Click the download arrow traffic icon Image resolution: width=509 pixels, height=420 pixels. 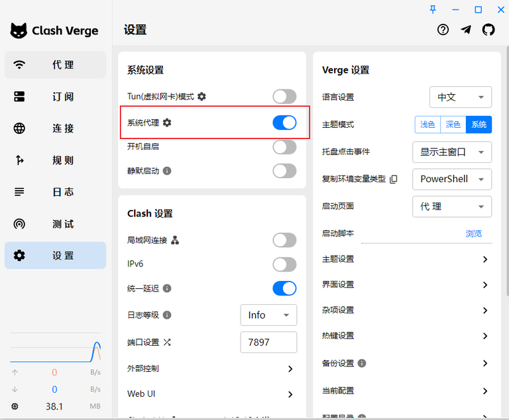[x=15, y=389]
